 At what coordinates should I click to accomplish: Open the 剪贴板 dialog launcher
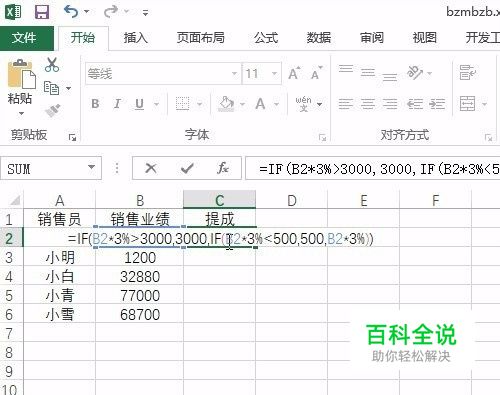click(x=72, y=137)
